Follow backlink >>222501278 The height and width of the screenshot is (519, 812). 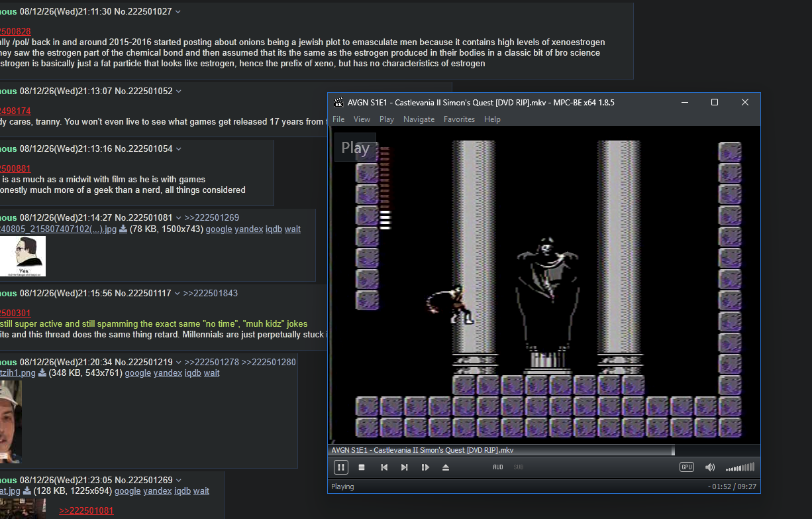coord(212,362)
